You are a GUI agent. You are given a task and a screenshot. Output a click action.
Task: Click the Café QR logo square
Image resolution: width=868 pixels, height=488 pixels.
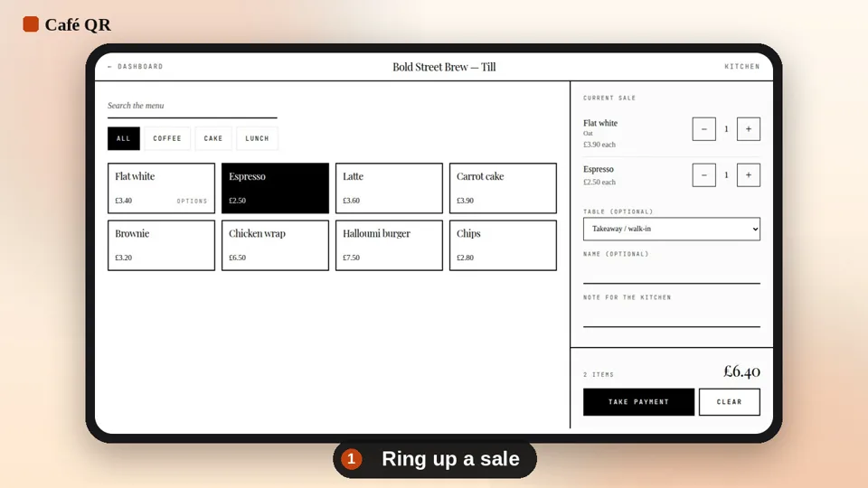[31, 24]
